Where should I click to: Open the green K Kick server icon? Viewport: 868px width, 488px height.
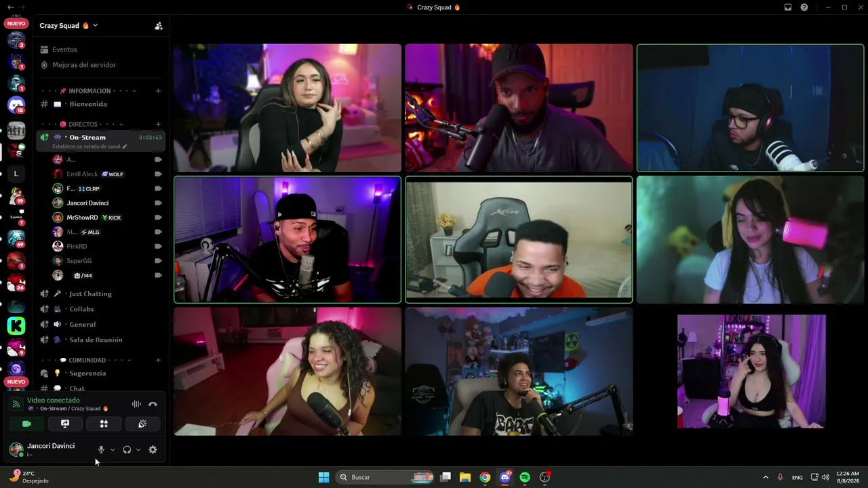tap(16, 325)
